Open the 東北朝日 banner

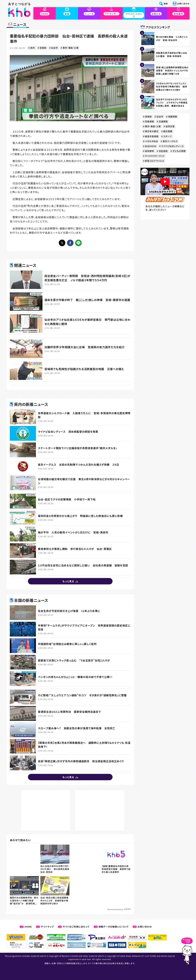point(97,937)
